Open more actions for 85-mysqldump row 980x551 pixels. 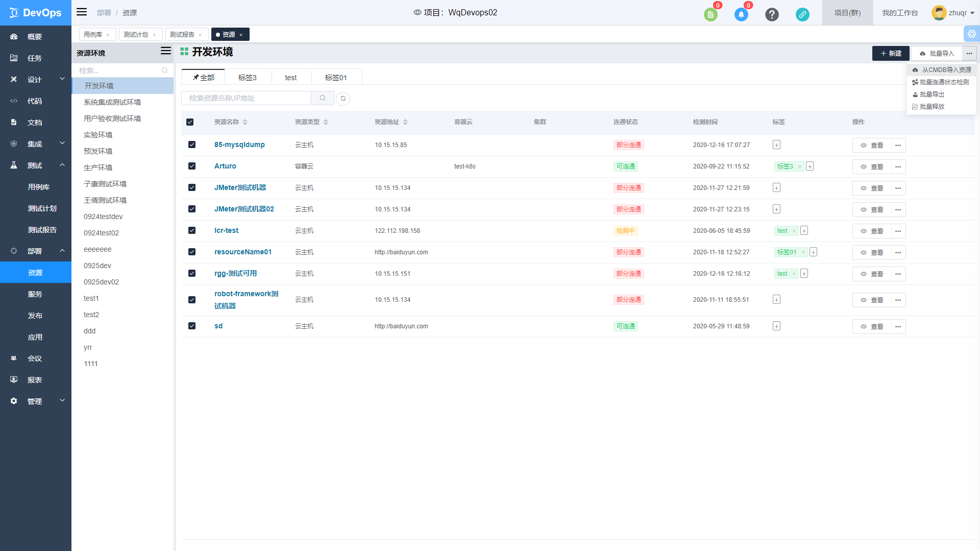[x=898, y=146]
